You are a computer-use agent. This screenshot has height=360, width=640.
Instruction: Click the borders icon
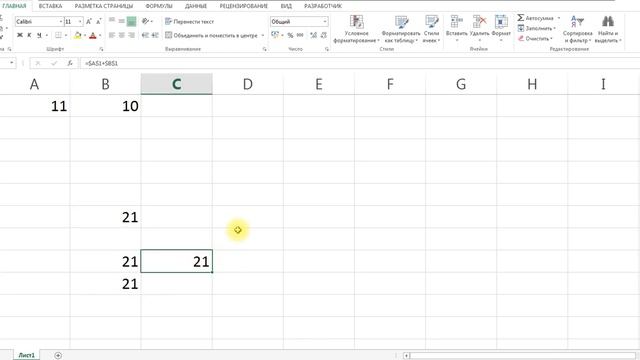[x=58, y=36]
